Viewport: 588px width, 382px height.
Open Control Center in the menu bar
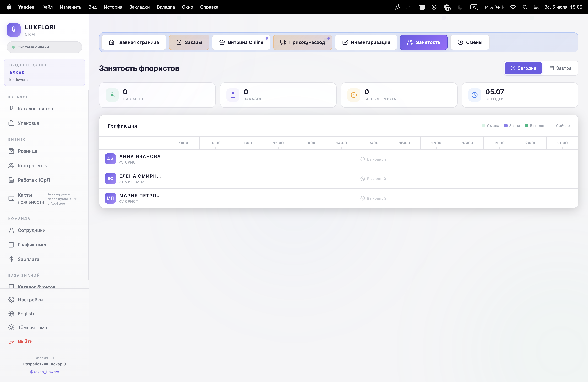pyautogui.click(x=536, y=7)
